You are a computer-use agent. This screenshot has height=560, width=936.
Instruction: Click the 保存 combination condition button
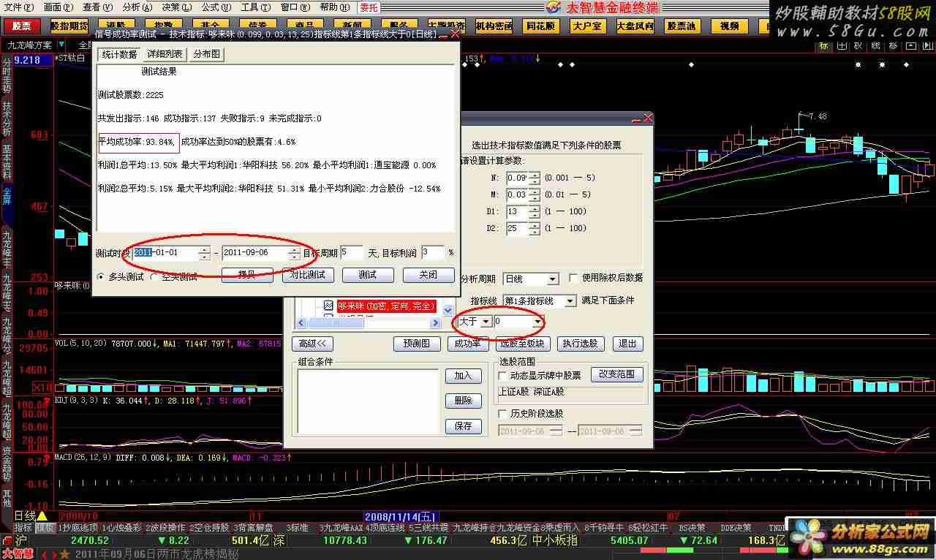tap(464, 426)
